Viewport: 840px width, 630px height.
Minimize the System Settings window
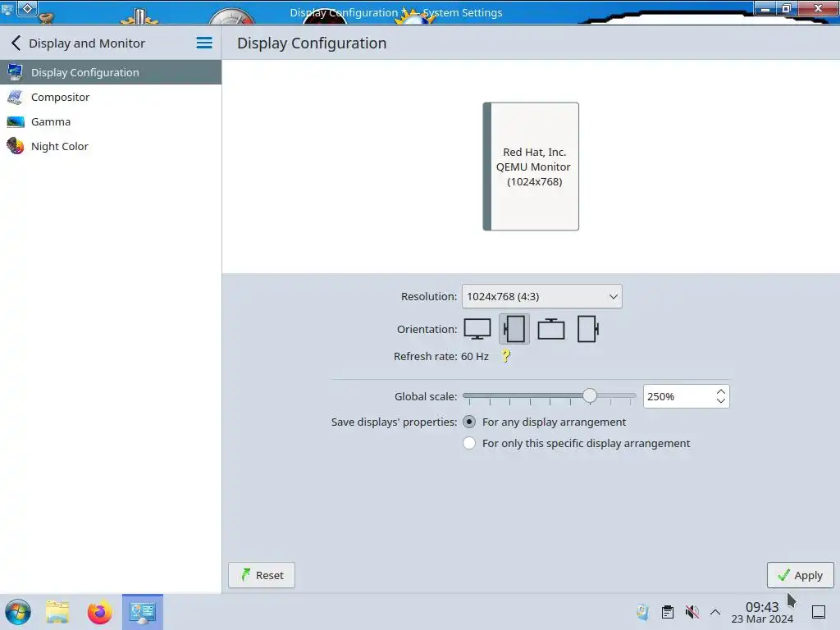(x=765, y=8)
